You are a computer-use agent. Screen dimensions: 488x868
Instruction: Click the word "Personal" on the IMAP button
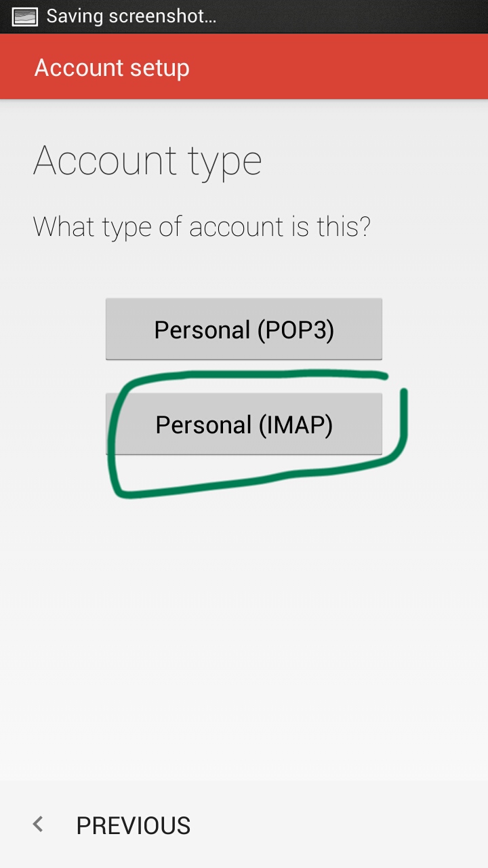point(203,425)
